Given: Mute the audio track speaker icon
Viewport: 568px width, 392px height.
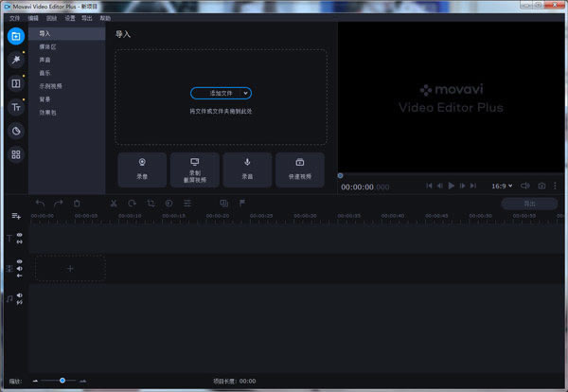Looking at the screenshot, I should pos(20,295).
